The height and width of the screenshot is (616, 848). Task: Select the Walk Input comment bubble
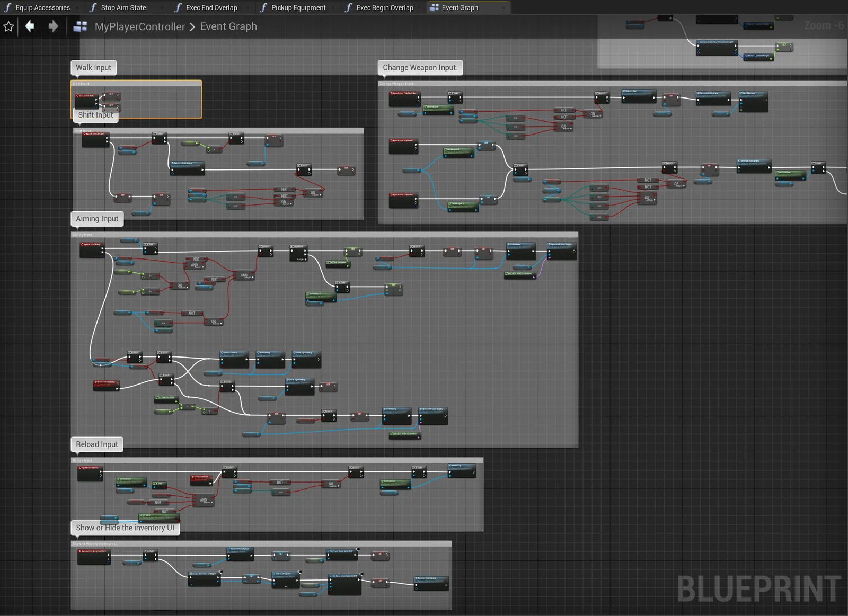[93, 67]
